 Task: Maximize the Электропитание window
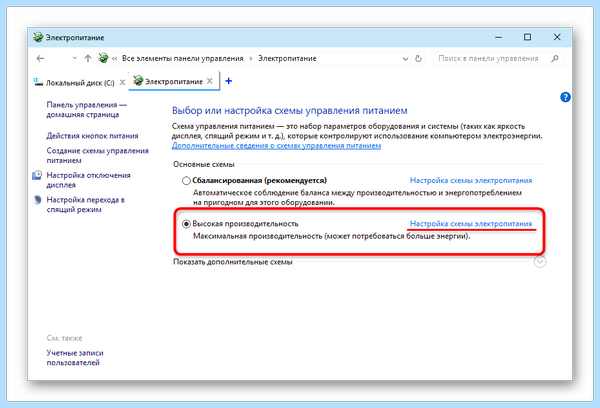coord(527,37)
